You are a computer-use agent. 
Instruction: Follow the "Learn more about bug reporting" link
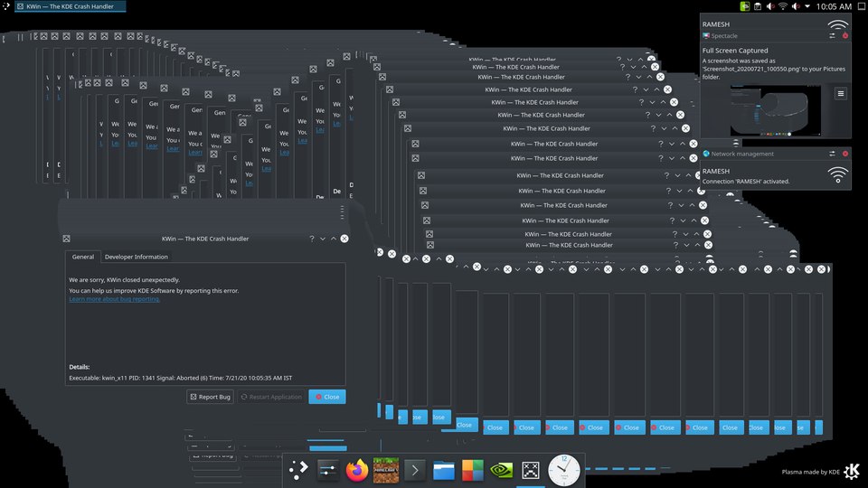tap(115, 299)
